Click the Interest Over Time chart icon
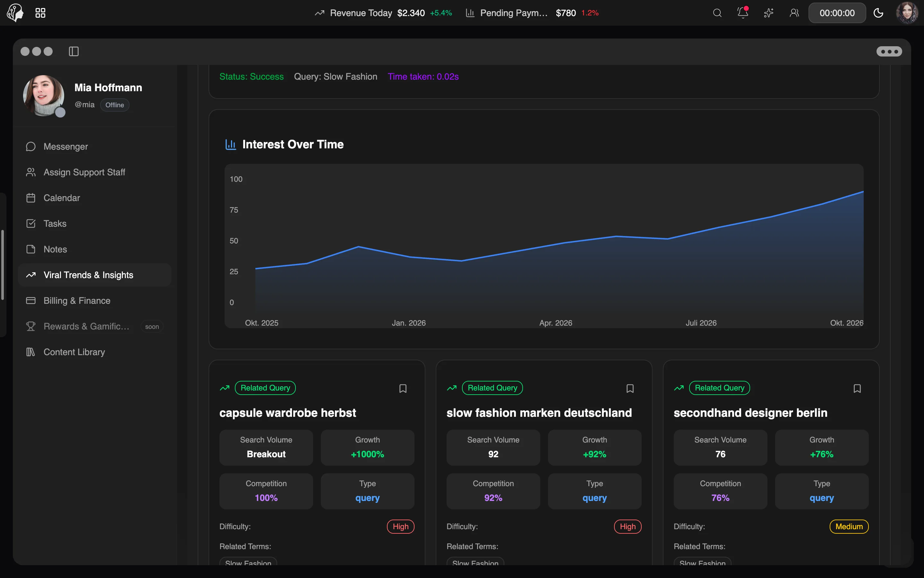924x578 pixels. [x=231, y=144]
